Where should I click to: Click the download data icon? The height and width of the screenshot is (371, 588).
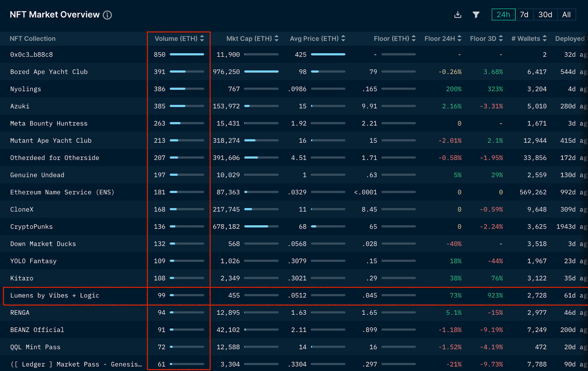[458, 15]
